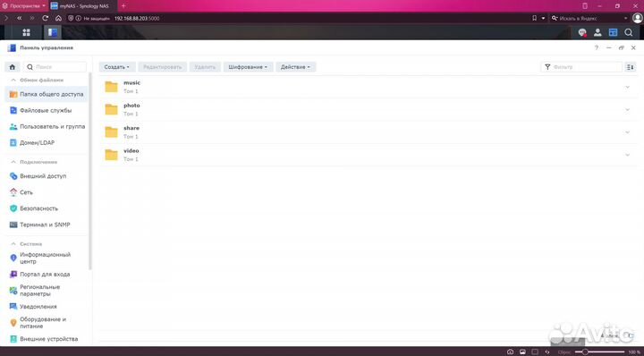Select the photo folder name text
Screen dimensions: 644x356
[131, 106]
